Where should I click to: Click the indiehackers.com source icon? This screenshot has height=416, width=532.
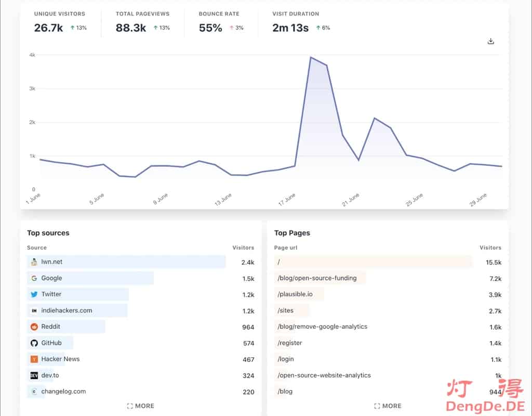pyautogui.click(x=34, y=310)
